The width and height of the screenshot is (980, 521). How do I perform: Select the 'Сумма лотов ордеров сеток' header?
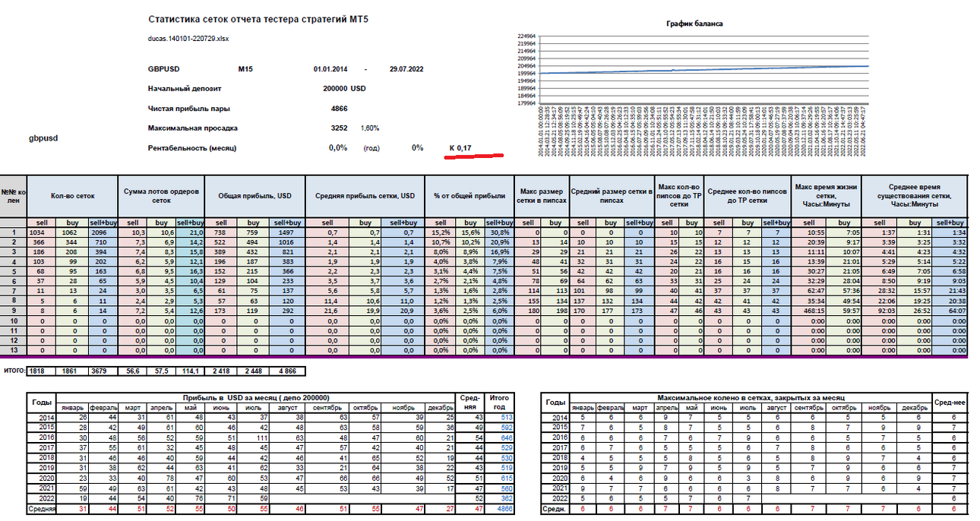[x=162, y=195]
